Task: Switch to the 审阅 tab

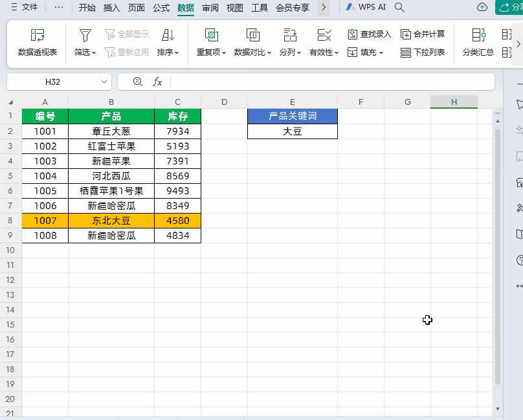Action: pyautogui.click(x=210, y=8)
